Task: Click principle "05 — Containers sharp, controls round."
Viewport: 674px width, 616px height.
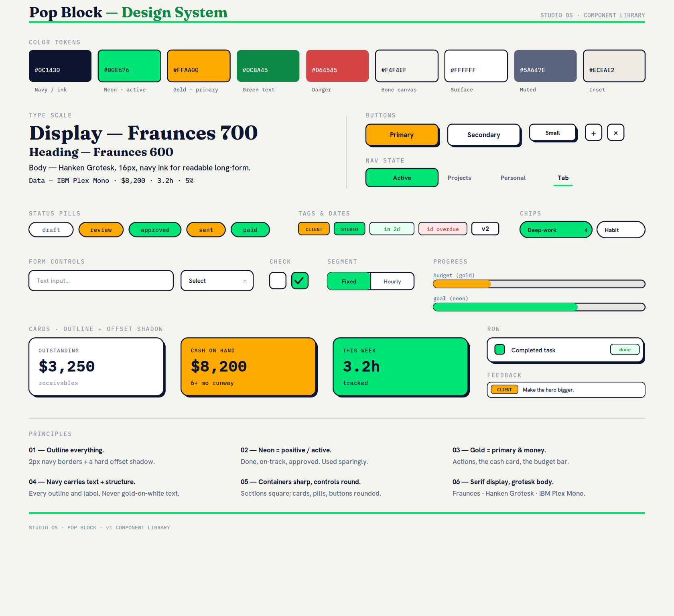Action: [x=300, y=482]
